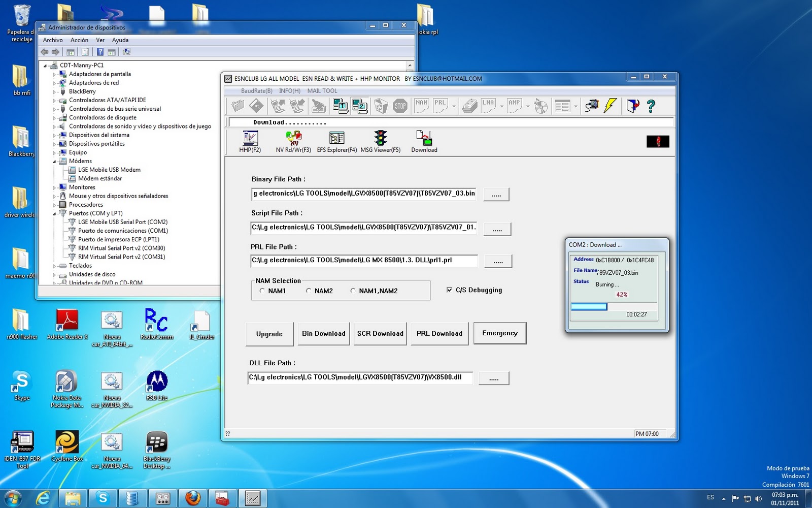Screen dimensions: 812x508
Task: Open the MSG Viewer(F5) traffic light
Action: [x=381, y=141]
